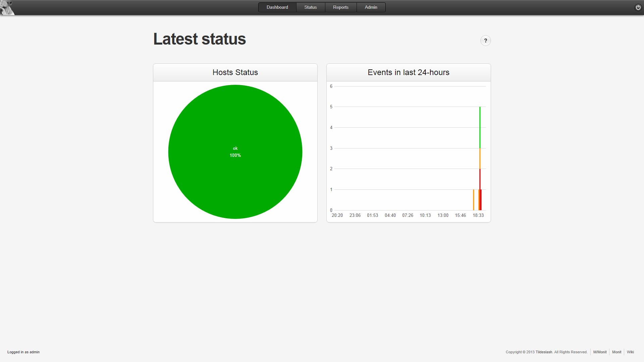
Task: Open the question mark help button
Action: pyautogui.click(x=485, y=41)
